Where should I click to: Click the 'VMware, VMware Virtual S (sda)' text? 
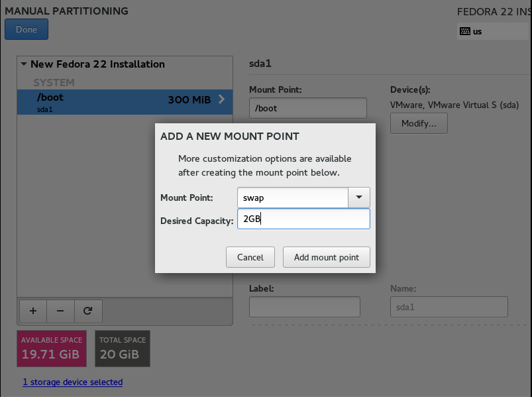[454, 105]
